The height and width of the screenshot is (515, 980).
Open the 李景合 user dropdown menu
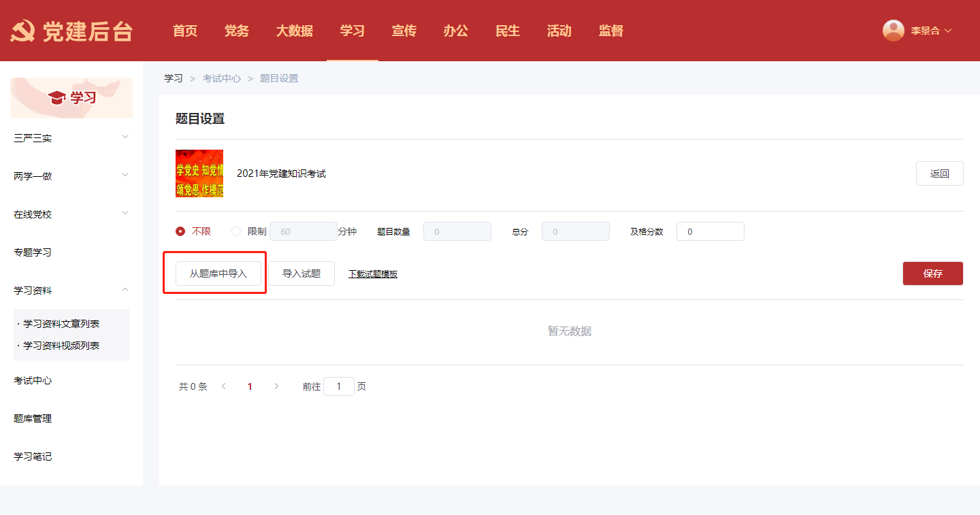click(930, 31)
